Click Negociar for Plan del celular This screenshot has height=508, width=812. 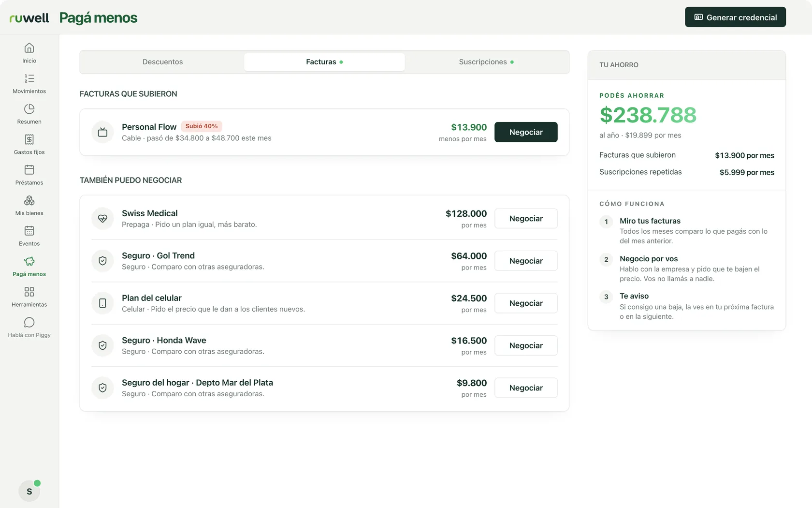526,303
